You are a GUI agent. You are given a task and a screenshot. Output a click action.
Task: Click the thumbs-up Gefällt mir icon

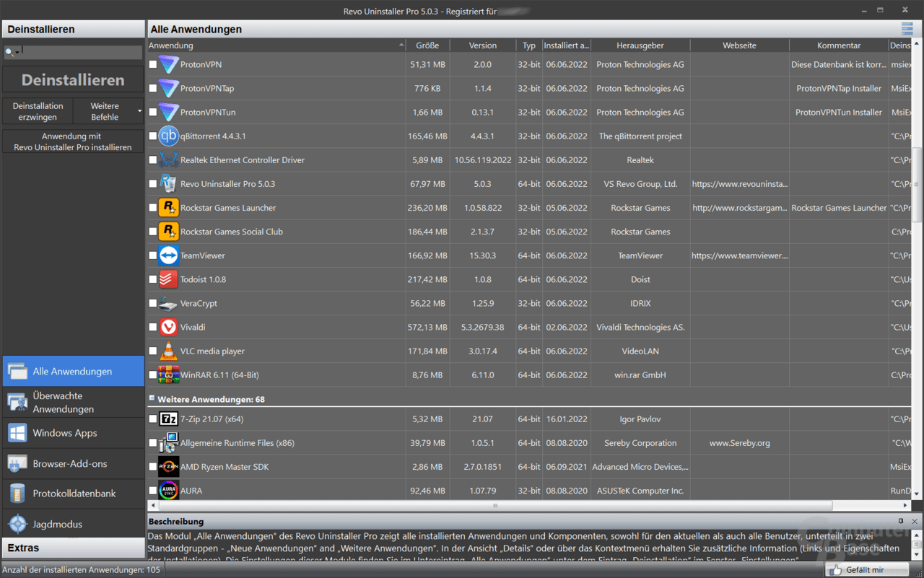point(836,570)
